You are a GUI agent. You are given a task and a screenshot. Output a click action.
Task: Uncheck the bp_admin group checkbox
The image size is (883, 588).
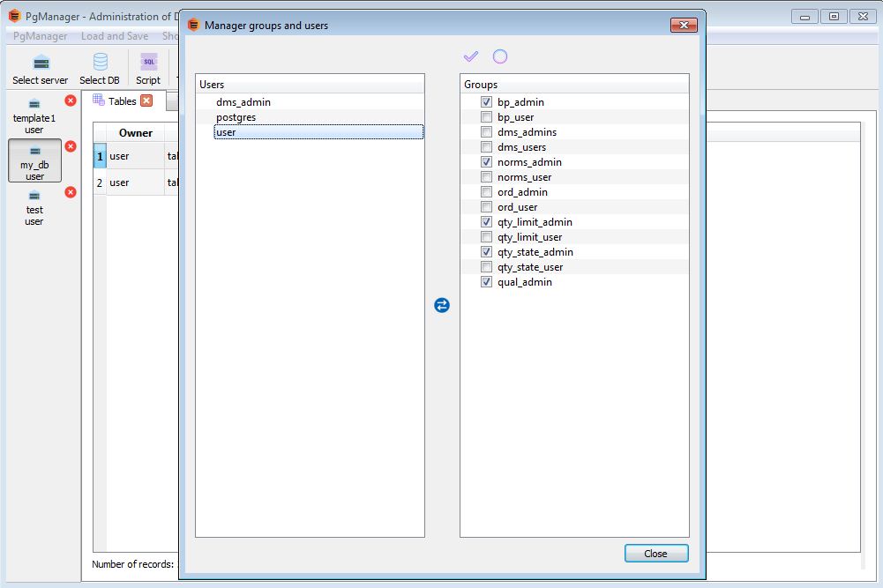tap(486, 102)
